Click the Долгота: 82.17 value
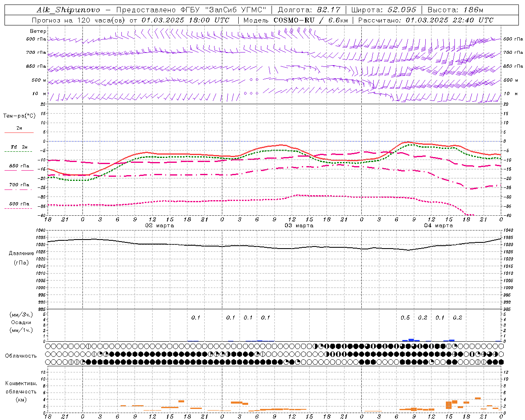 coord(309,10)
